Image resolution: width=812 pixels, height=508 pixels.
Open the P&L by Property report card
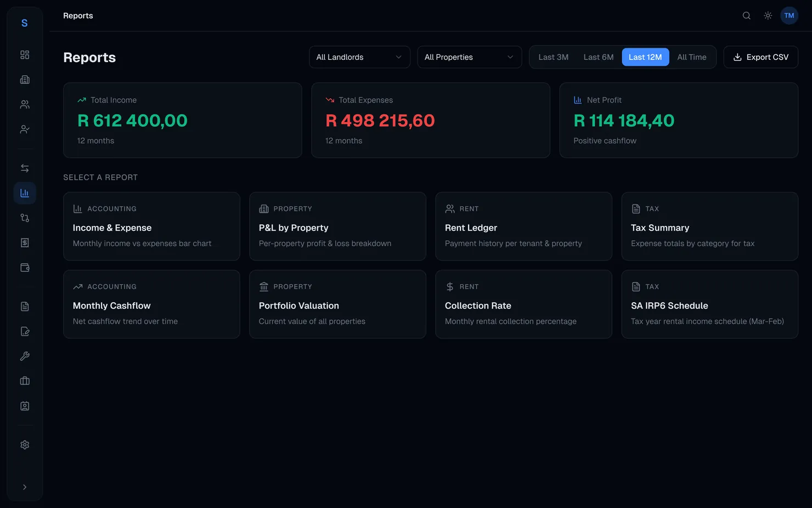click(337, 226)
